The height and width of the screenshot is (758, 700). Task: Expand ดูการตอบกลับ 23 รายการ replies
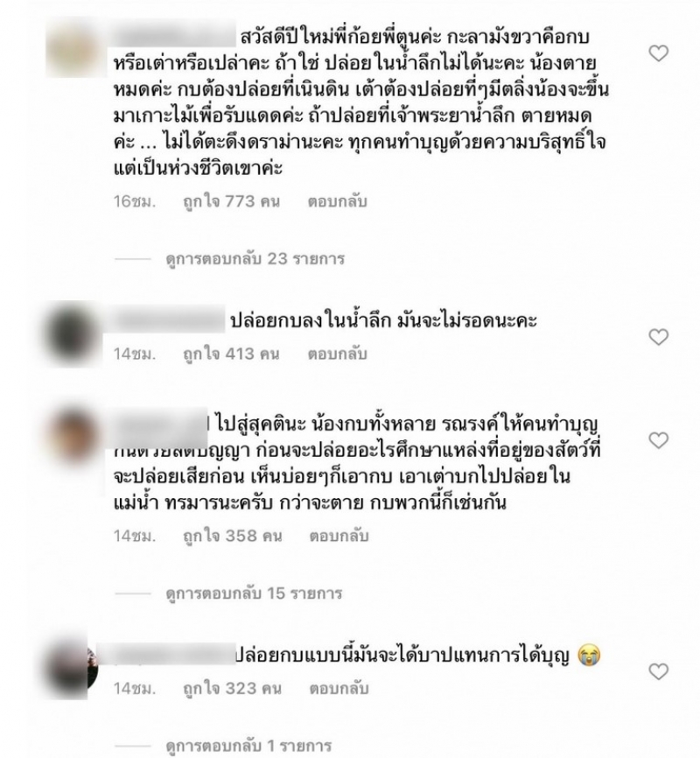point(255,259)
